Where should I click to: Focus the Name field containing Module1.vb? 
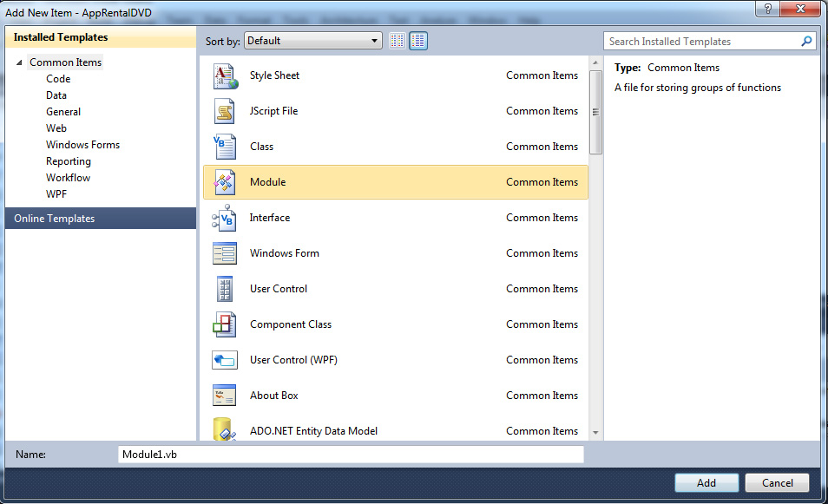pyautogui.click(x=351, y=455)
